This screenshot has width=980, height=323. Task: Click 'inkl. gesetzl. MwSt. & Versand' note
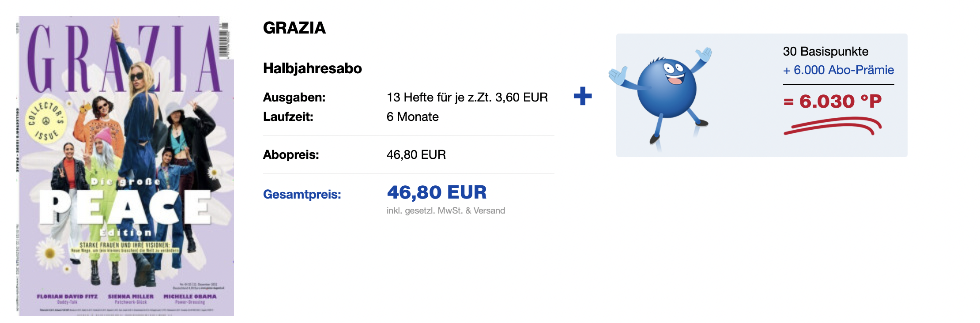(445, 211)
